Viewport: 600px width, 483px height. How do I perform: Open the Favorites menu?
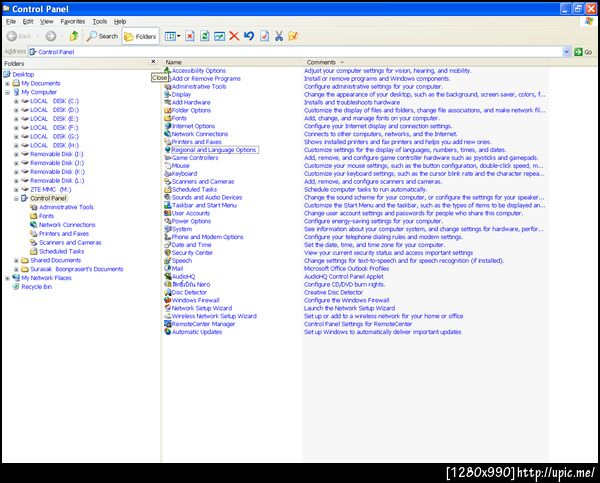tap(73, 21)
